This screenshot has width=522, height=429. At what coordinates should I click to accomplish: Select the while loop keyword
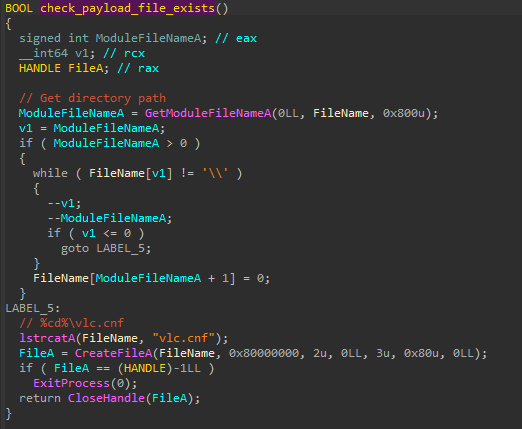pos(50,173)
